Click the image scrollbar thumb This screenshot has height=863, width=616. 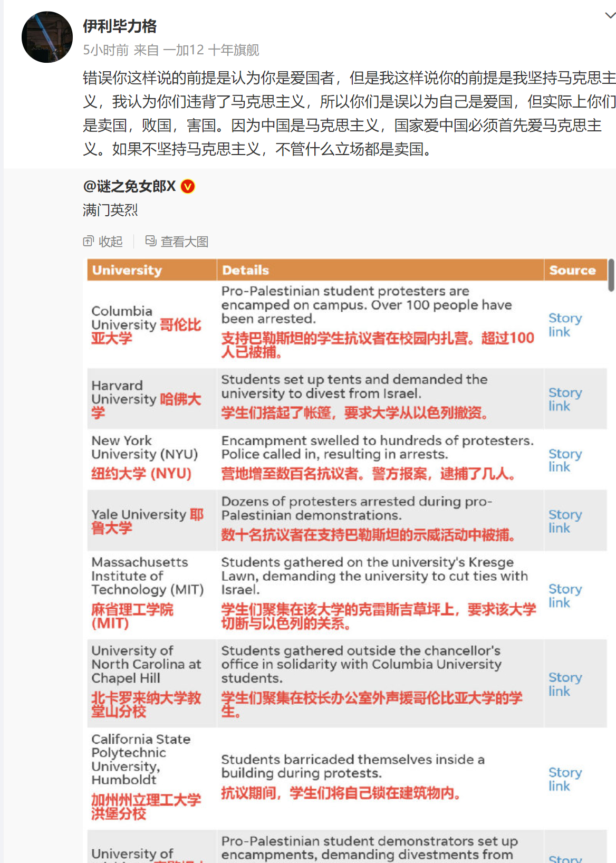[611, 275]
